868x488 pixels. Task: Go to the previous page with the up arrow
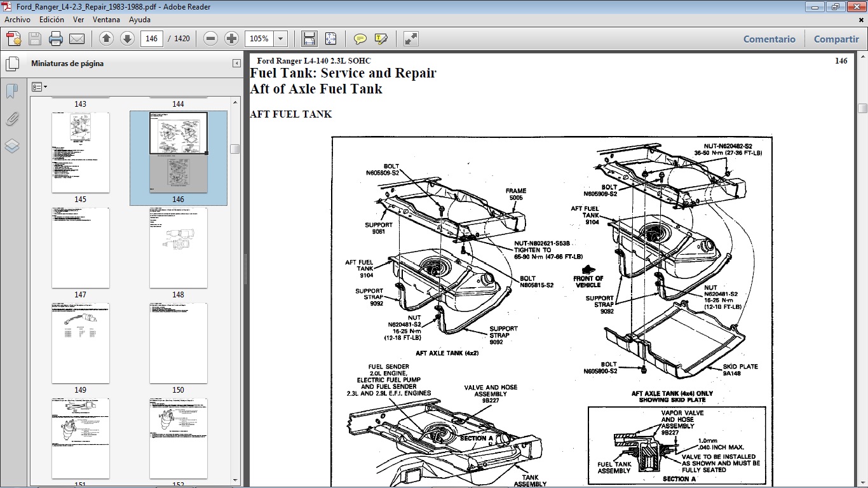[x=107, y=39]
